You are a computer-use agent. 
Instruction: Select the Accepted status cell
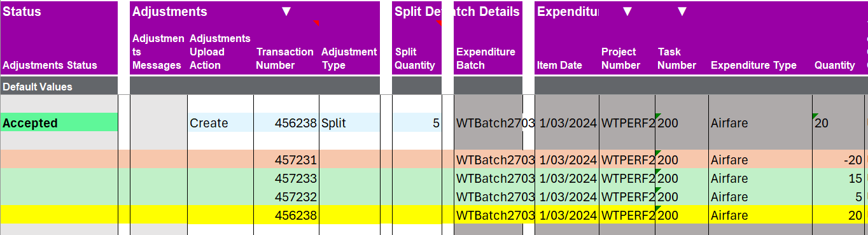(59, 122)
